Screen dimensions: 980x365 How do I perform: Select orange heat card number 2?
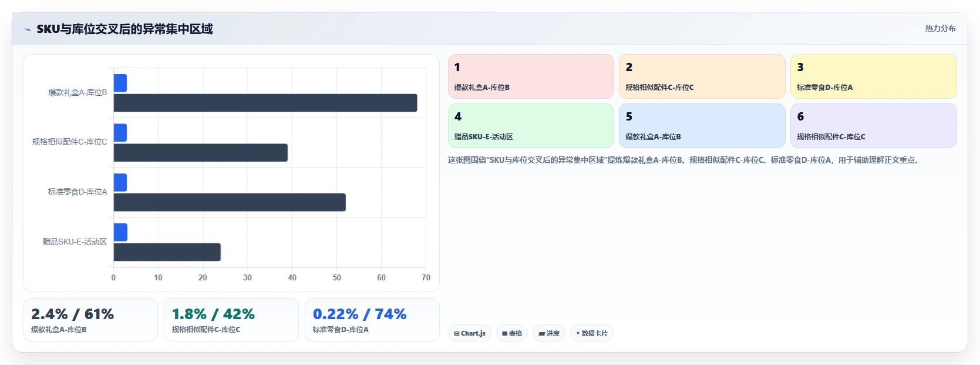click(702, 76)
